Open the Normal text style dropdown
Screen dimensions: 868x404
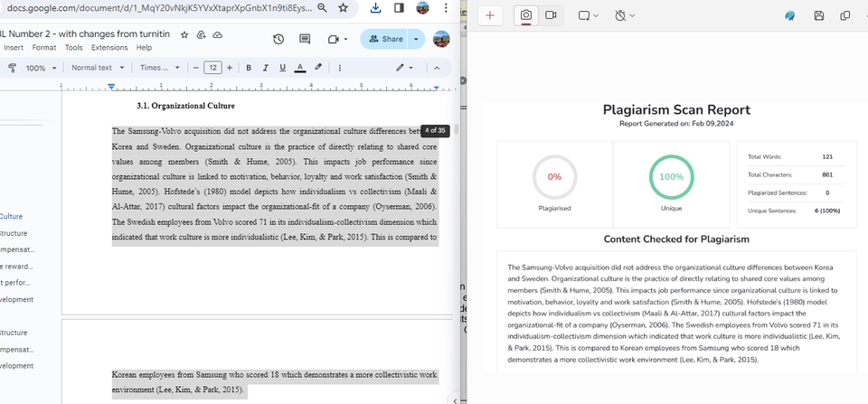98,68
